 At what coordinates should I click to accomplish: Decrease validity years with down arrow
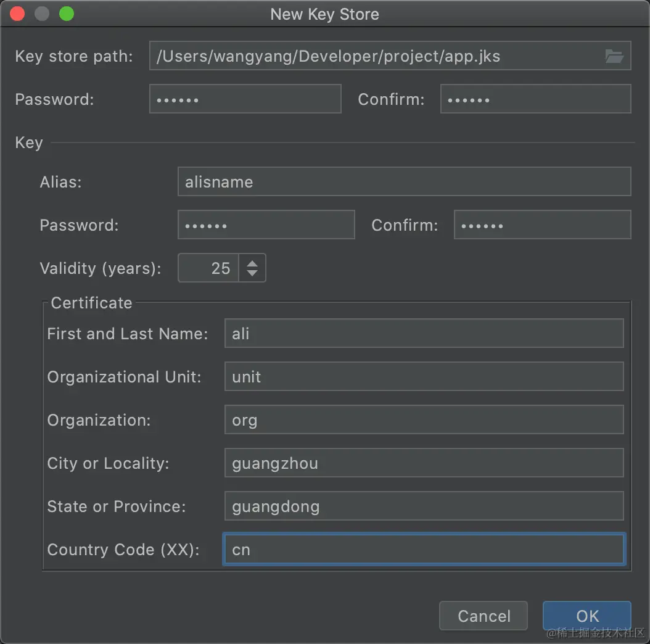pyautogui.click(x=252, y=273)
